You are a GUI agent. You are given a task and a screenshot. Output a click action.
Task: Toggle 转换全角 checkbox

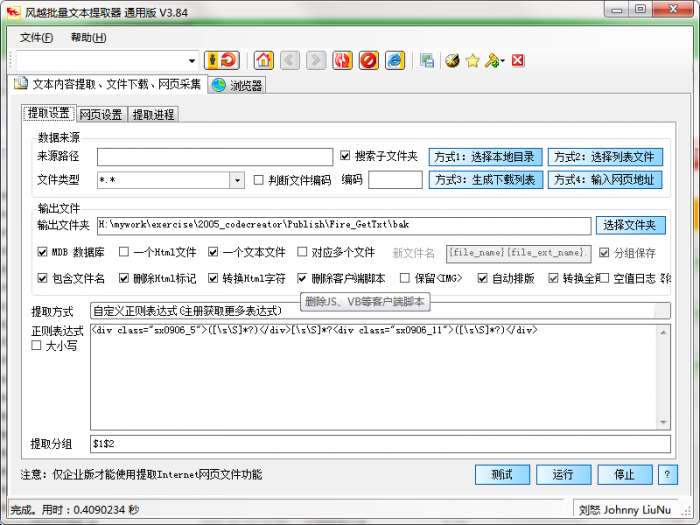553,278
